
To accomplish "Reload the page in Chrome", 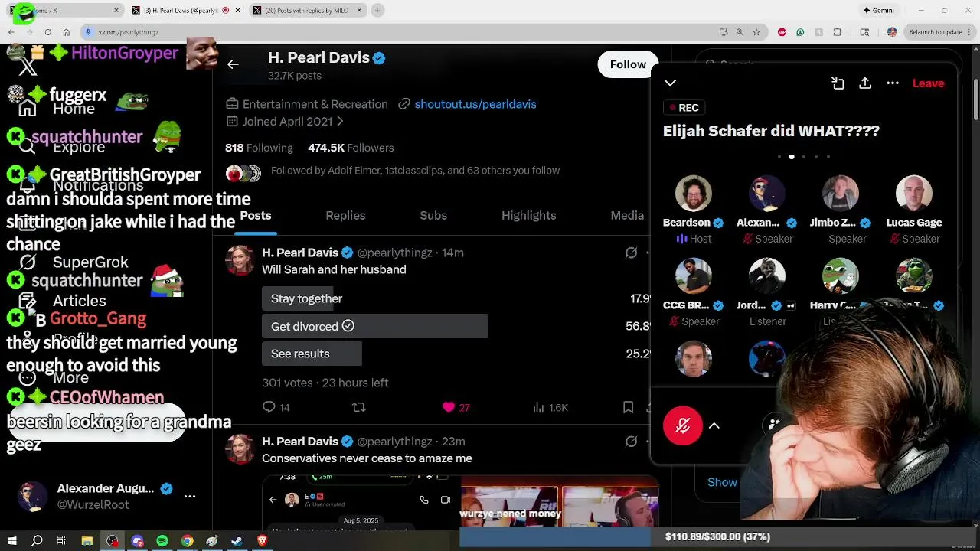I will pos(47,32).
